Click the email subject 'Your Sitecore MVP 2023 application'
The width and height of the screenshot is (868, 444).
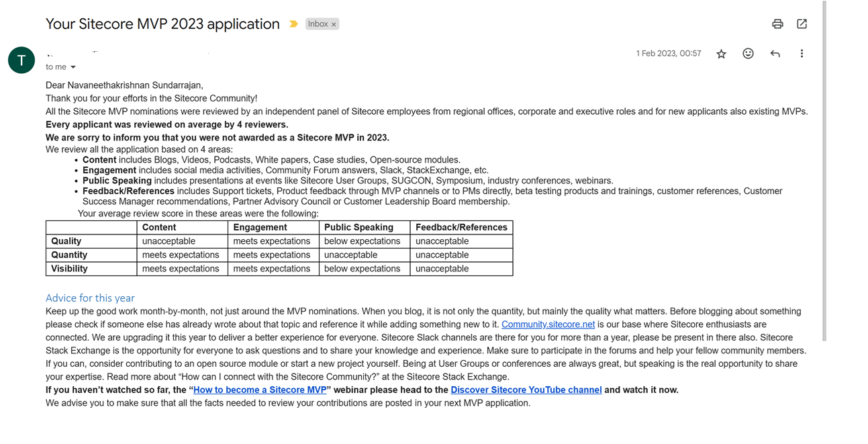[x=162, y=24]
